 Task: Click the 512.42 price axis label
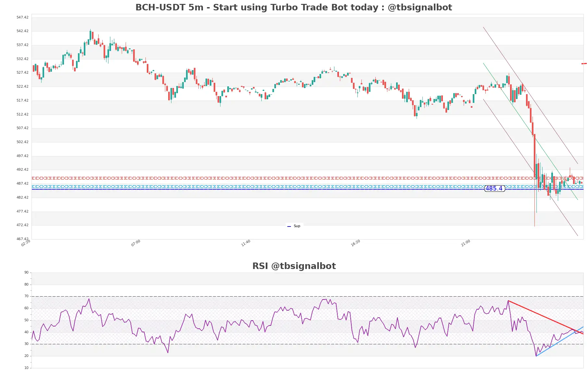(22, 114)
